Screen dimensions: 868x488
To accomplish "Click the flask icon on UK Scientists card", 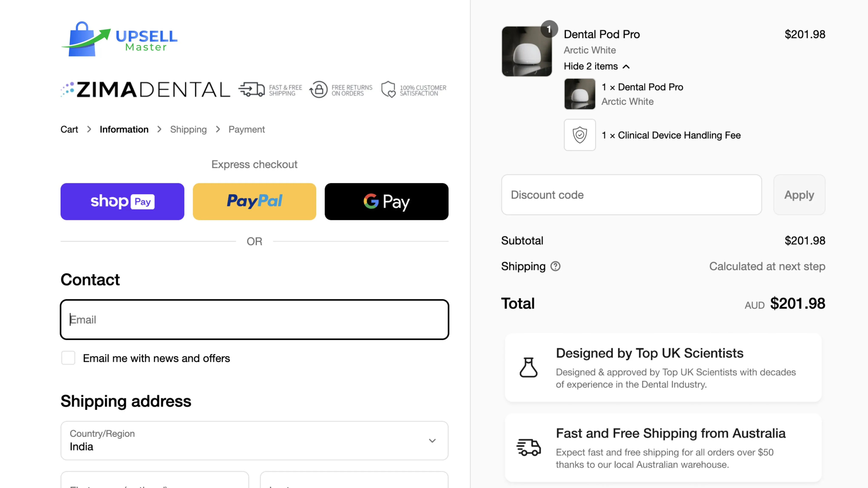I will [528, 367].
